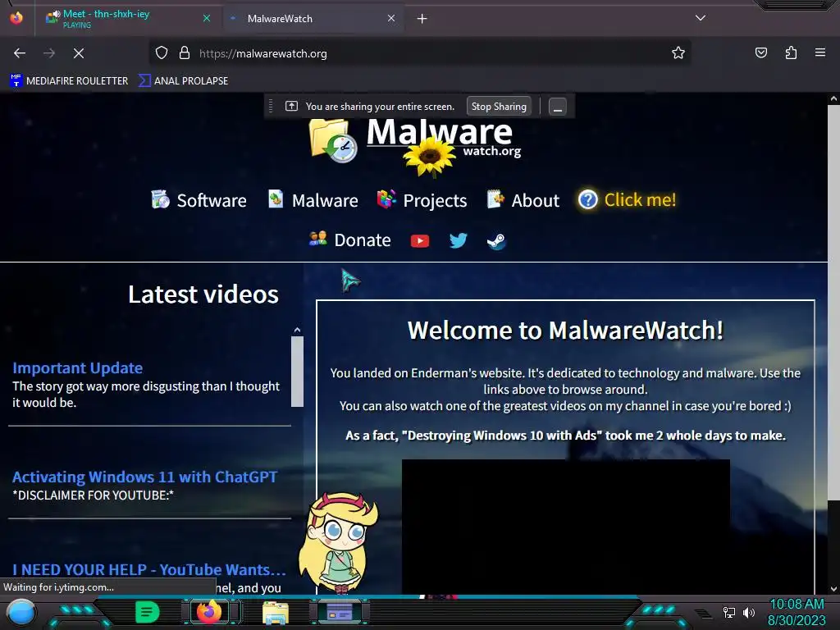Image resolution: width=840 pixels, height=630 pixels.
Task: Open the purple window app in taskbar
Action: [339, 612]
